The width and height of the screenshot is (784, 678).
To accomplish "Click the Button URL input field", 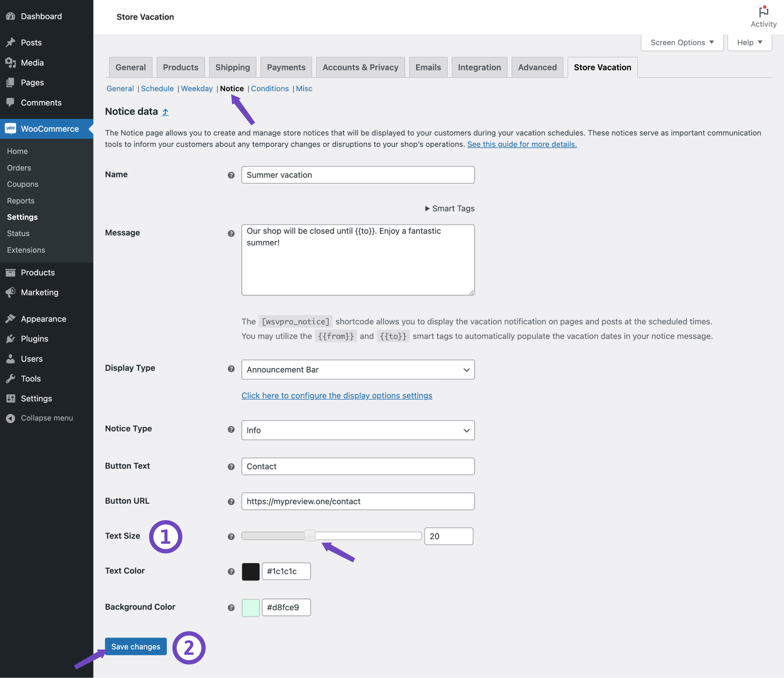I will [358, 501].
